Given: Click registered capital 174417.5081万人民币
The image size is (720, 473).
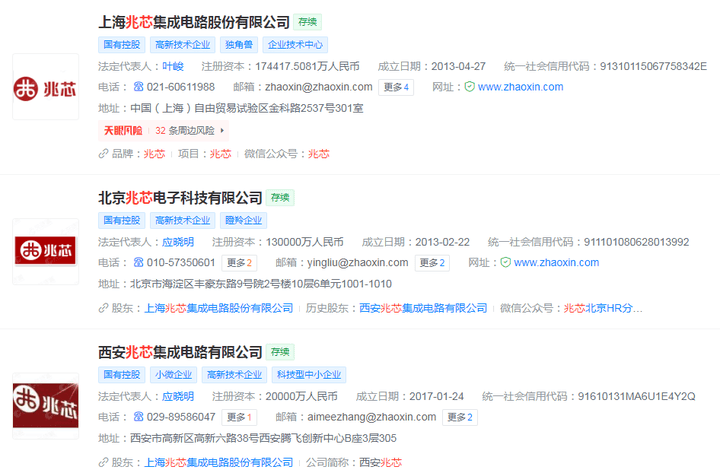Looking at the screenshot, I should coord(307,66).
